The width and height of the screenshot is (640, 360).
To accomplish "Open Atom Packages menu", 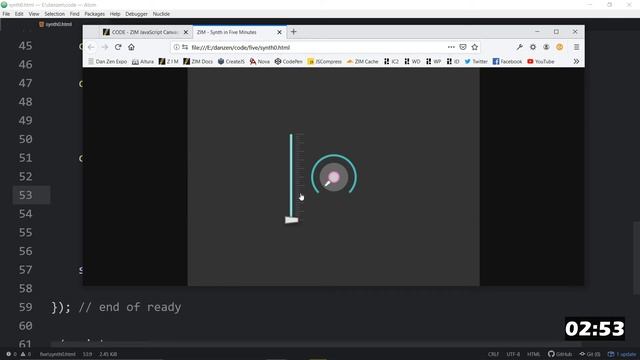I will tap(95, 14).
